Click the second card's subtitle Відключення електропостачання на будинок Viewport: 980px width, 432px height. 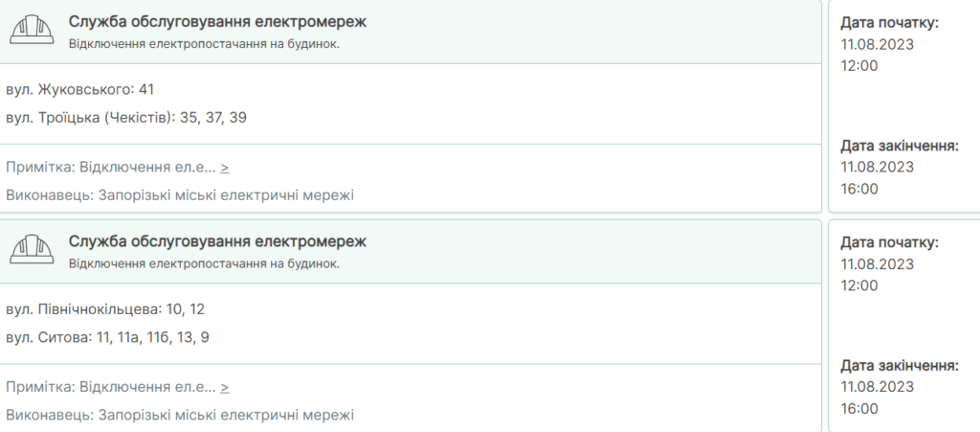[x=205, y=263]
